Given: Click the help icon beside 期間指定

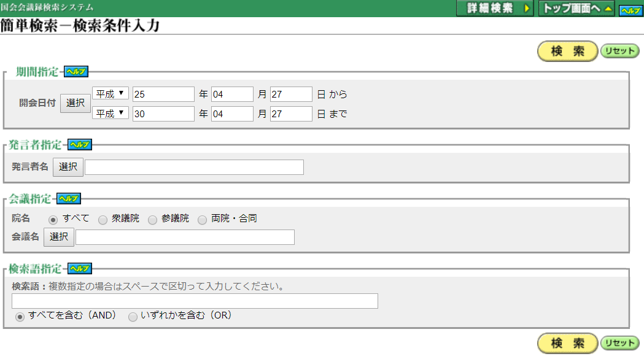Looking at the screenshot, I should click(76, 72).
